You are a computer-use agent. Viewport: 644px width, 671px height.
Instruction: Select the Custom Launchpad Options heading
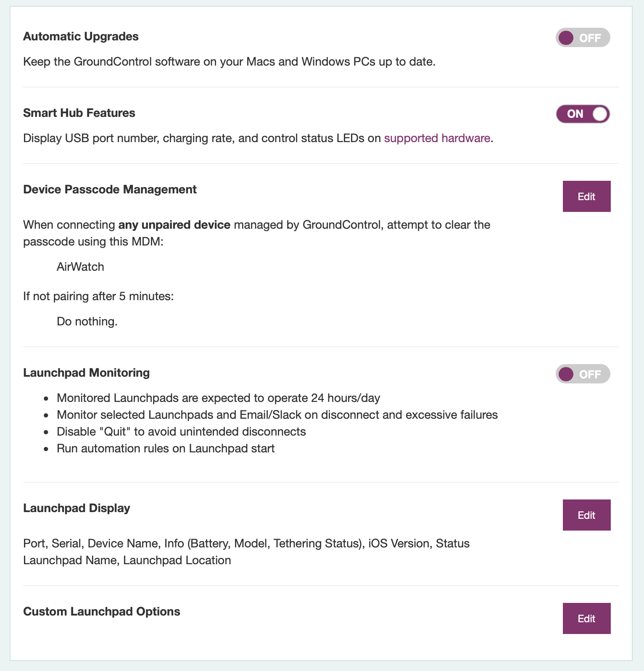(101, 612)
